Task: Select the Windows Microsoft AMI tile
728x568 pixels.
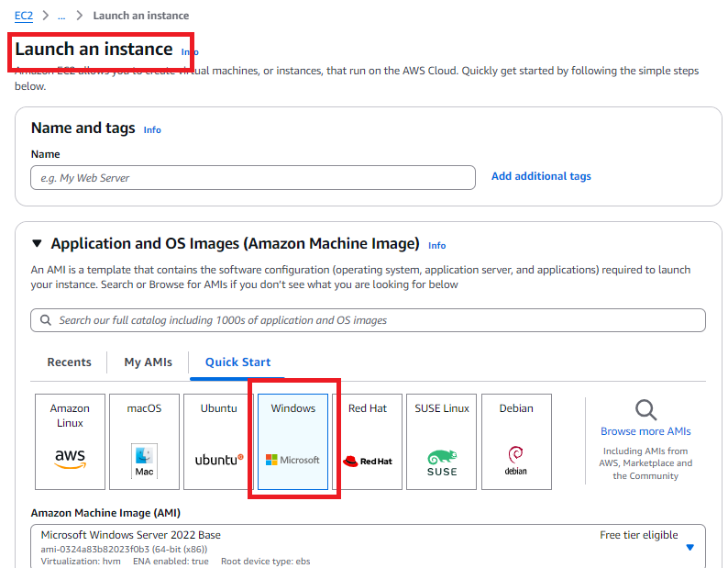Action: (293, 441)
